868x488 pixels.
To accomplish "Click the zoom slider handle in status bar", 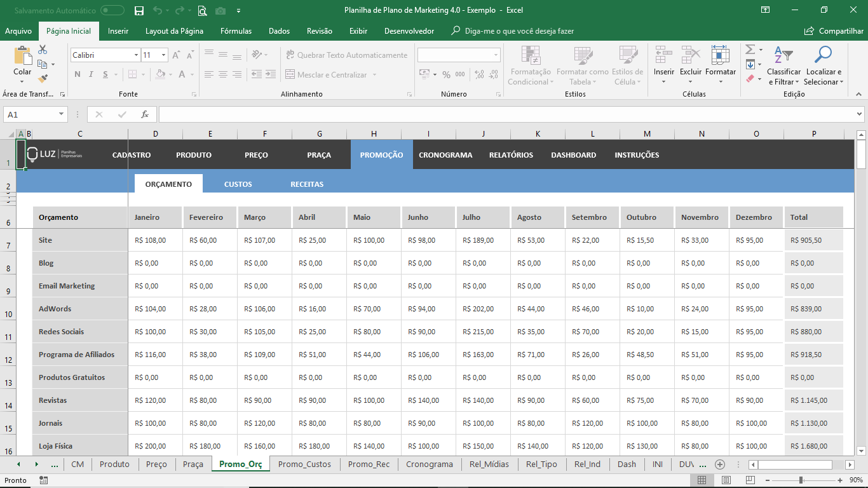I will tap(801, 480).
